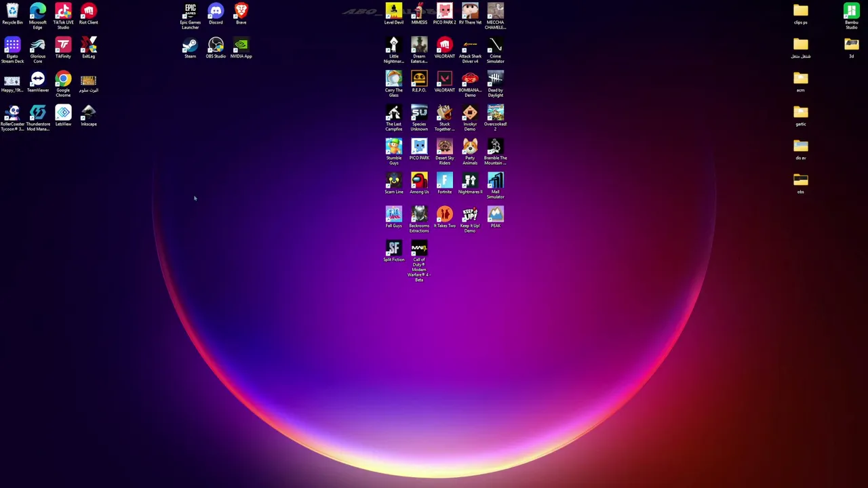This screenshot has height=488, width=868.
Task: Select the NVIDIA App icon
Action: [241, 47]
